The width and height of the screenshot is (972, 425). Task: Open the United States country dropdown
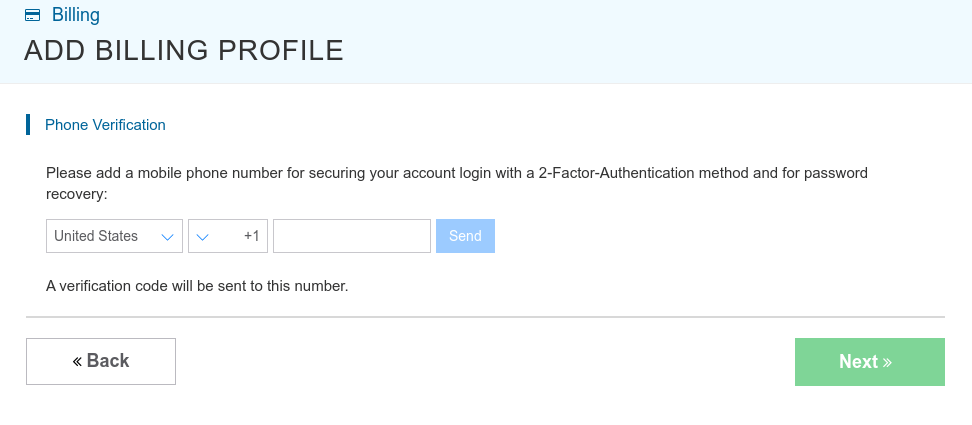tap(114, 236)
